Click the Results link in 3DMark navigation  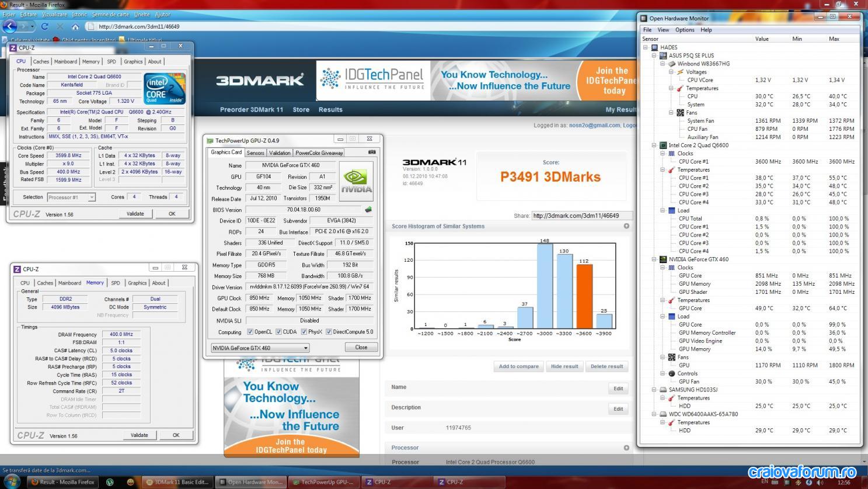coord(330,109)
